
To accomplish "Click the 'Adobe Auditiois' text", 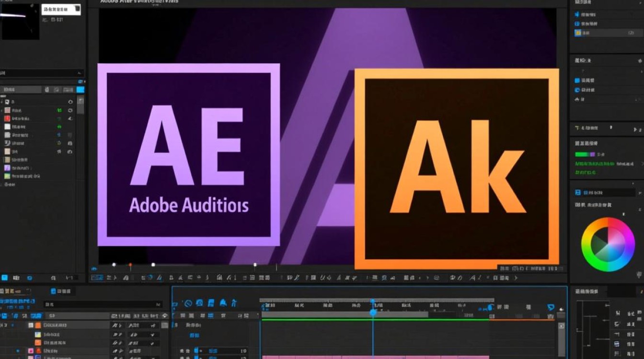I will pos(189,204).
